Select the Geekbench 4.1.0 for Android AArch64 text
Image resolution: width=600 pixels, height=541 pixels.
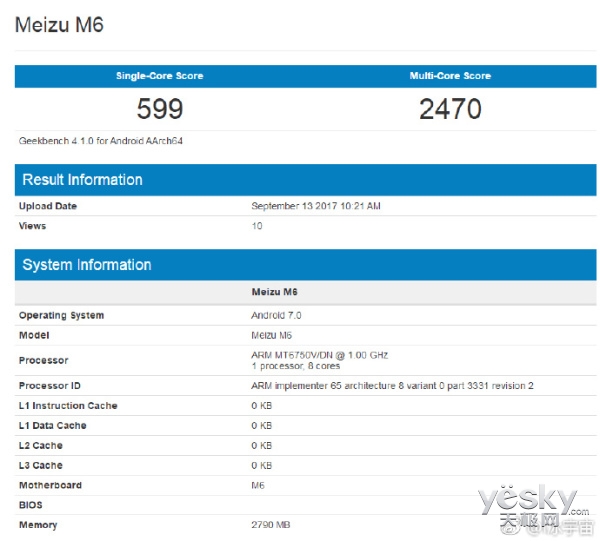point(101,141)
